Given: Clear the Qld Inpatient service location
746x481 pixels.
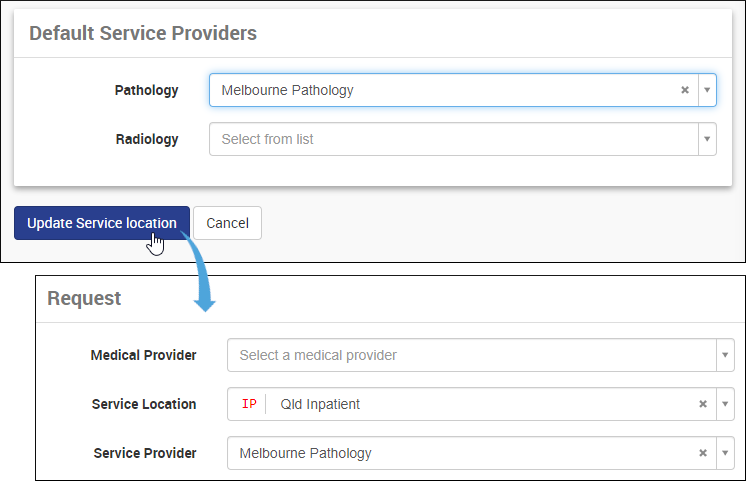Looking at the screenshot, I should pos(703,404).
